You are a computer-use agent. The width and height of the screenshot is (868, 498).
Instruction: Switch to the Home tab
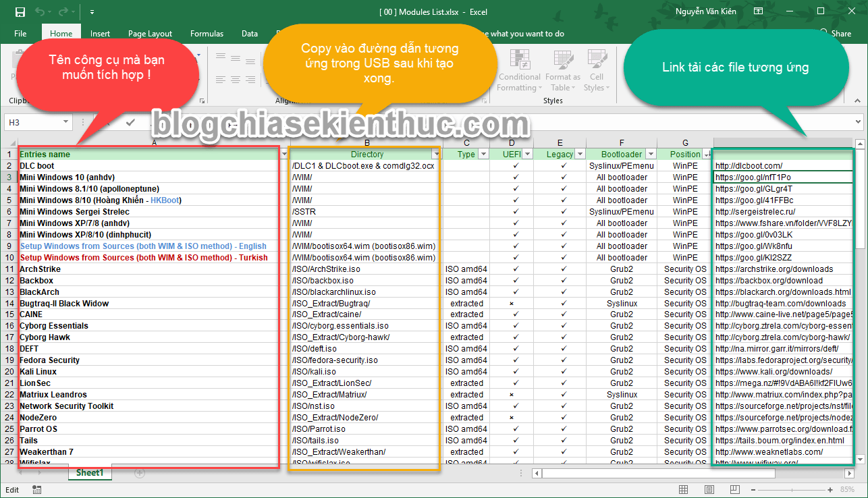pyautogui.click(x=61, y=34)
